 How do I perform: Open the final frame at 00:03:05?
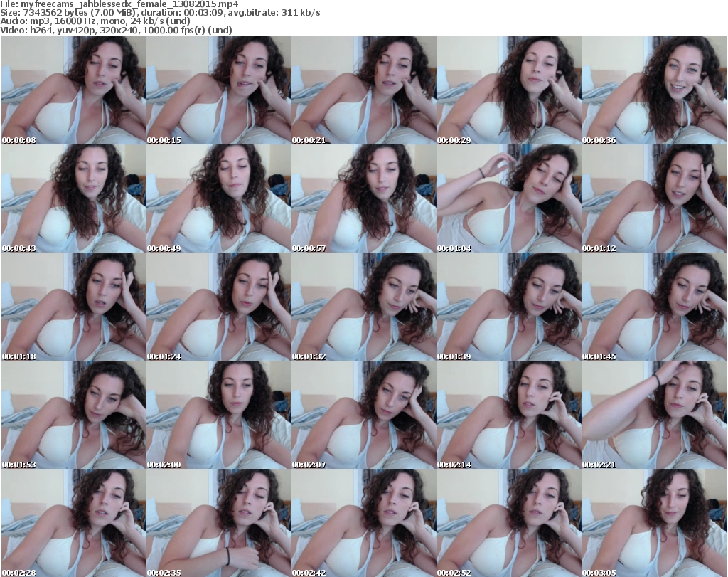point(653,523)
